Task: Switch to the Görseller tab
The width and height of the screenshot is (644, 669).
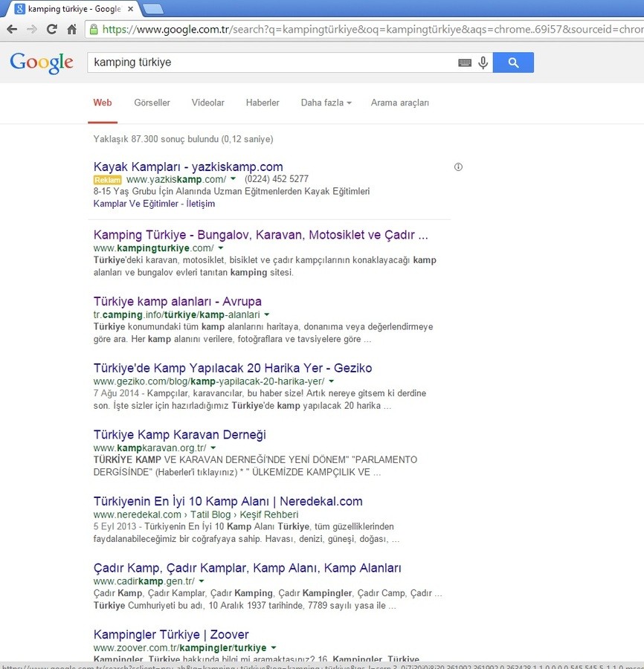Action: pyautogui.click(x=152, y=103)
